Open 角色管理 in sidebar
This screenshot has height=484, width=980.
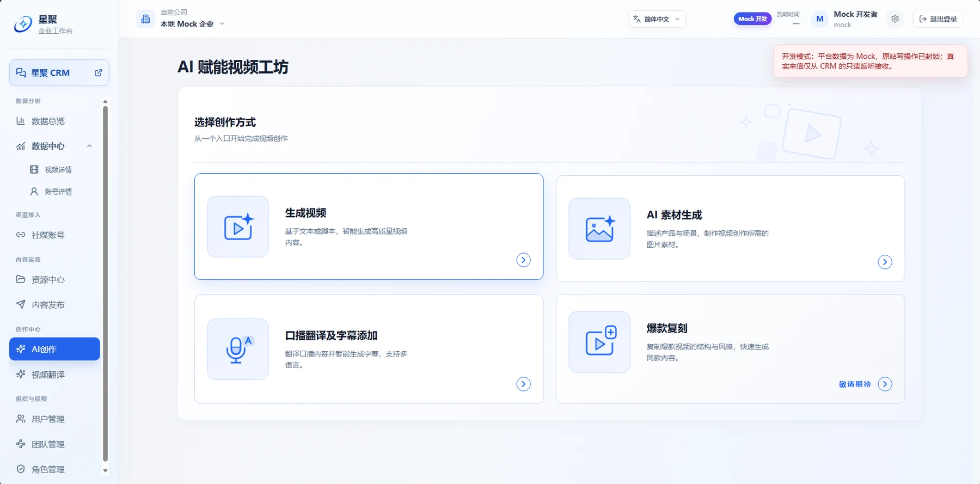[54, 469]
